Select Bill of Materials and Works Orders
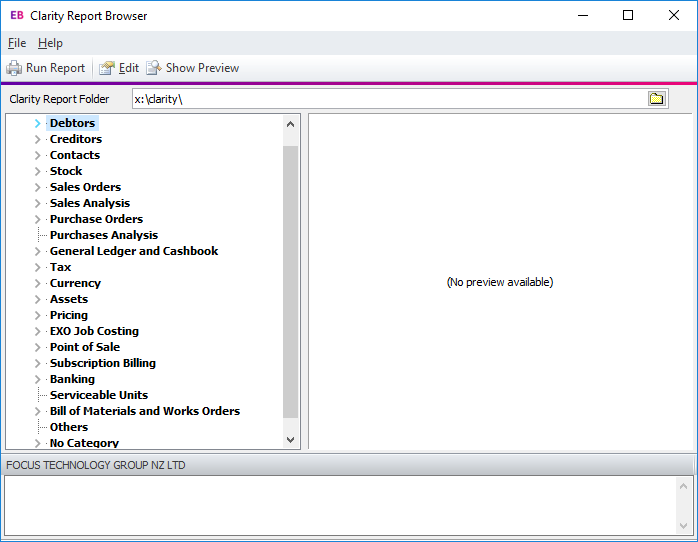Screen dimensions: 698x542 (145, 411)
